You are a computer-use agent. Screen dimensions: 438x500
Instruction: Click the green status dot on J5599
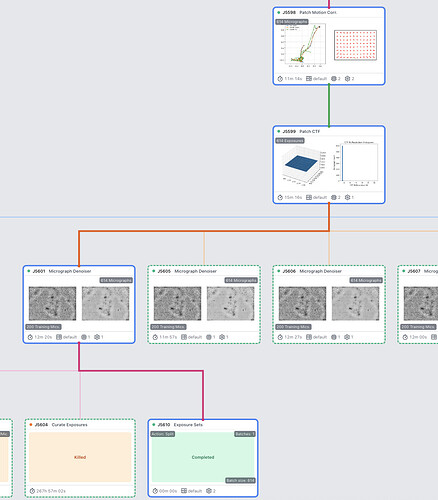279,131
